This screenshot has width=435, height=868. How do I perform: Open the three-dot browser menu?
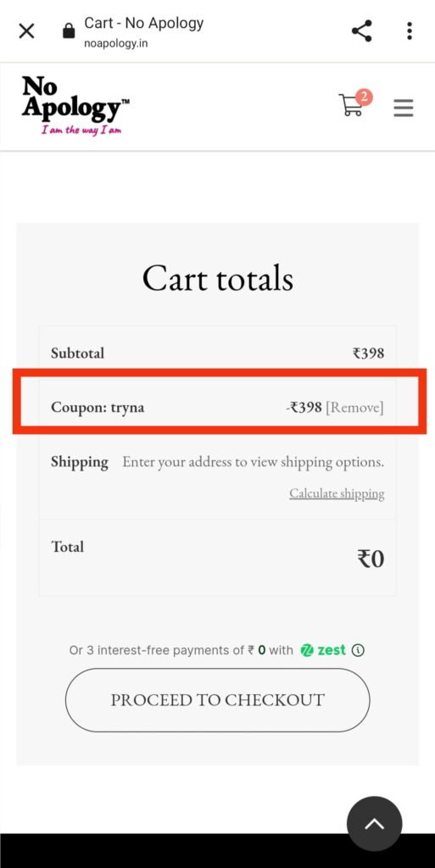[409, 31]
